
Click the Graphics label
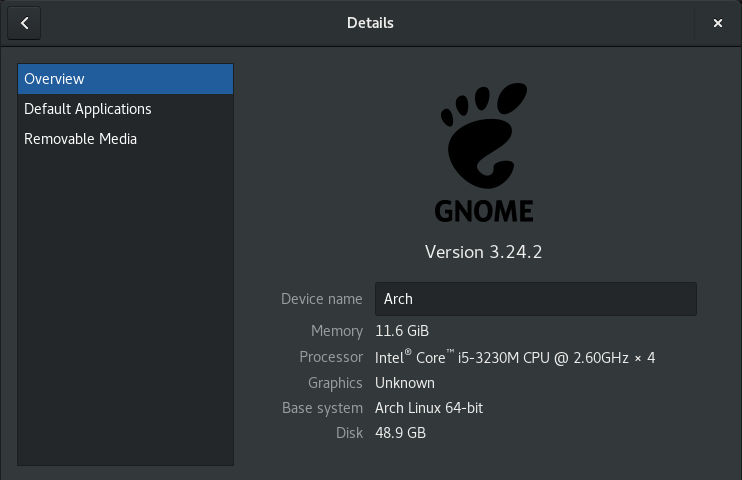point(335,383)
